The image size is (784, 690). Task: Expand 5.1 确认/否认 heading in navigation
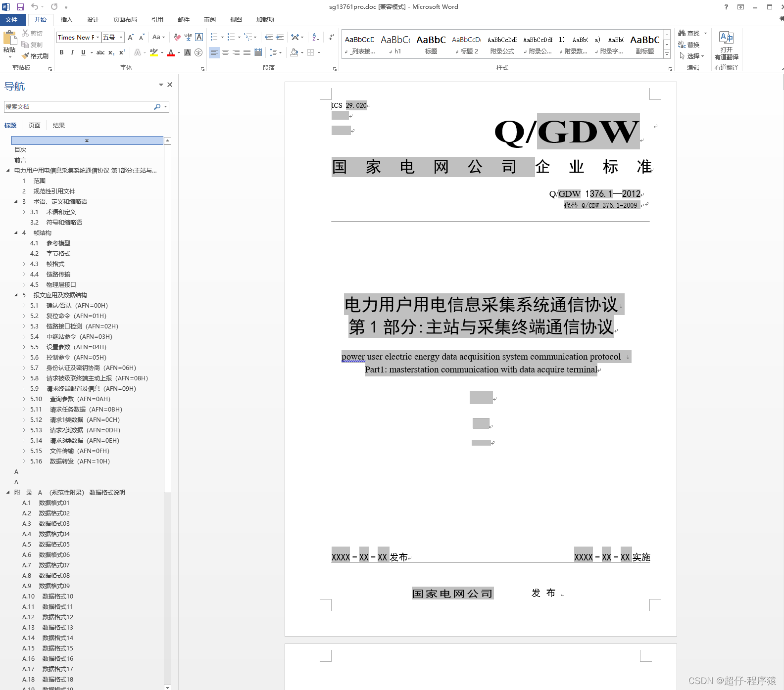click(24, 306)
